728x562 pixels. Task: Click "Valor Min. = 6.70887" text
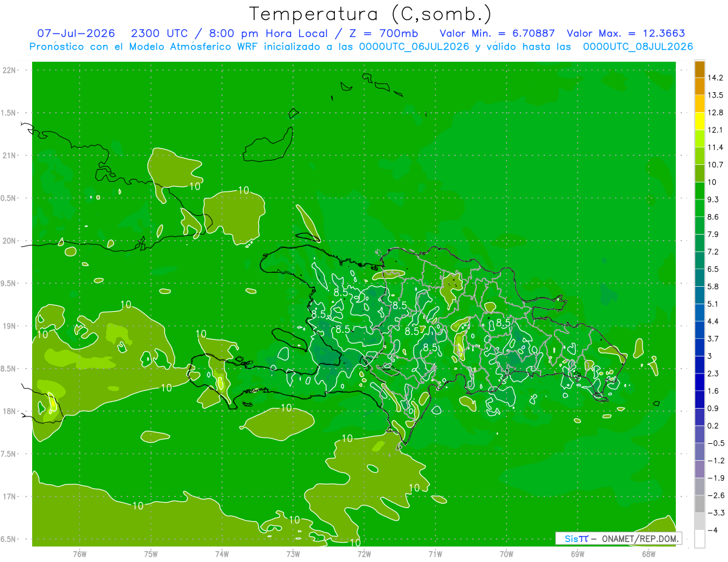pyautogui.click(x=497, y=33)
